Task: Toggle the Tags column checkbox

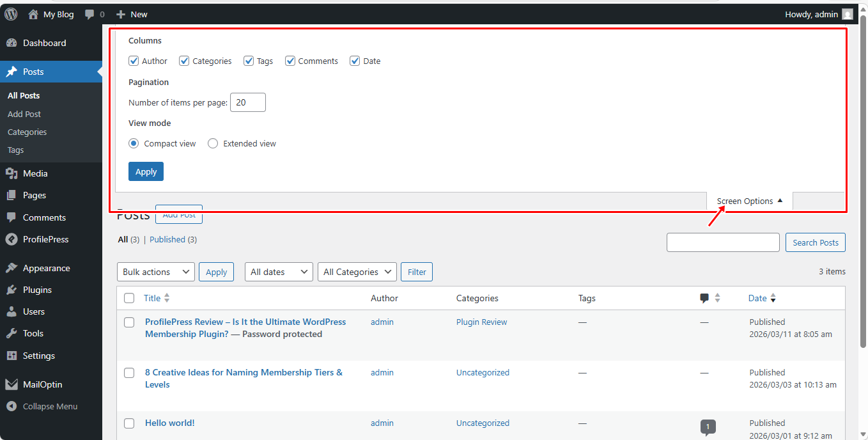Action: (x=249, y=61)
